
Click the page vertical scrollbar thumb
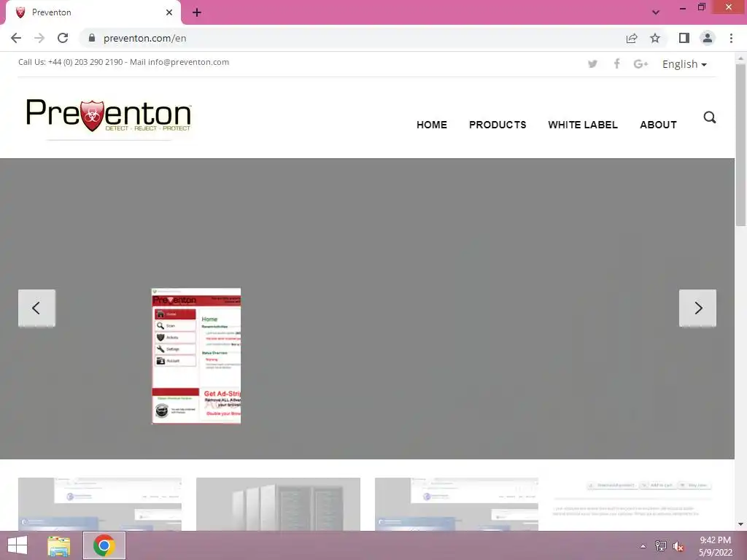[x=740, y=144]
